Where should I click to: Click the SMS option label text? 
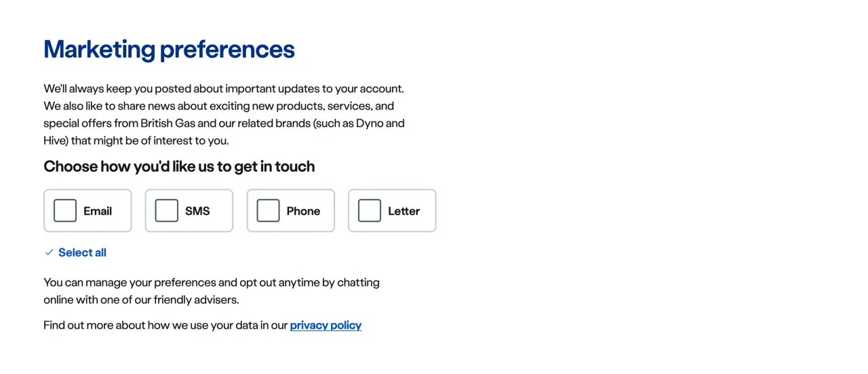197,211
